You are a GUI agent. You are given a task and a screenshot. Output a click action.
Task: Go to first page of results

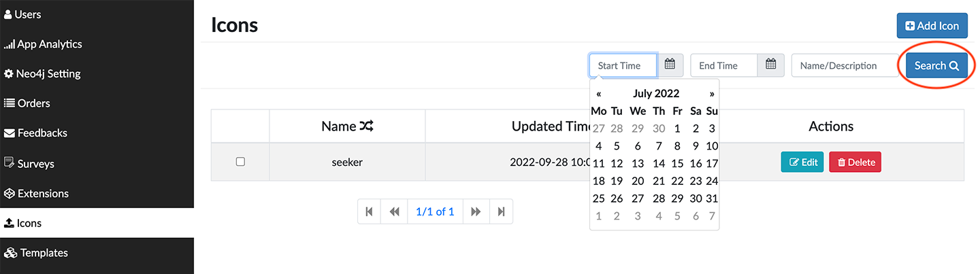369,211
